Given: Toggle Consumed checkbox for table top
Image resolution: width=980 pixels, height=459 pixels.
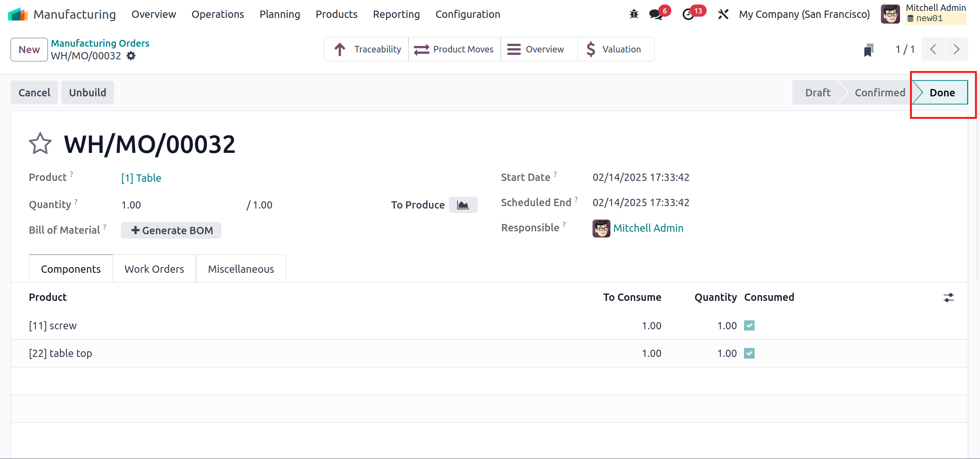Looking at the screenshot, I should tap(749, 353).
